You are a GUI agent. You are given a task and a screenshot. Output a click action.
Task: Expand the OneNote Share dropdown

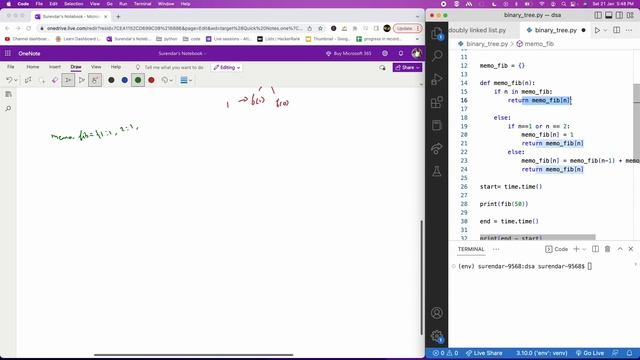[418, 68]
